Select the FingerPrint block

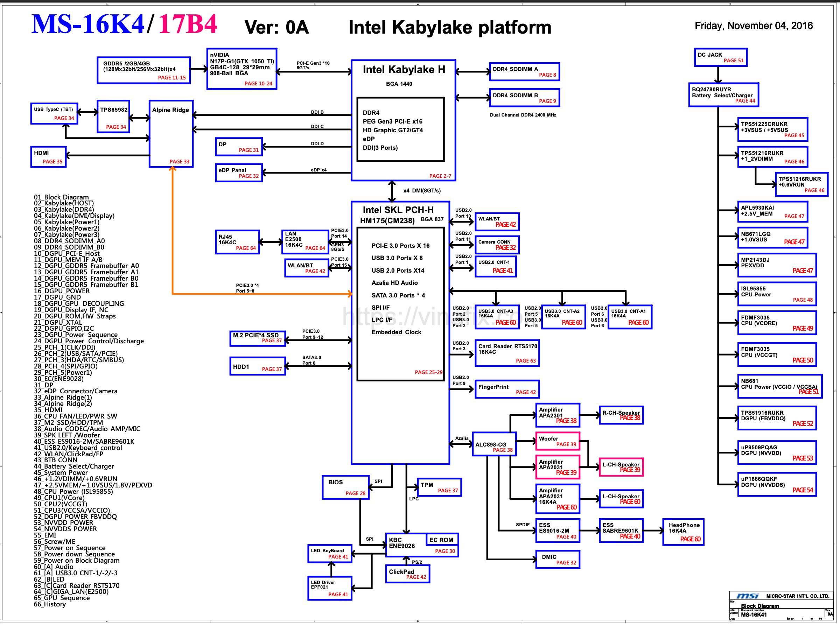point(507,390)
